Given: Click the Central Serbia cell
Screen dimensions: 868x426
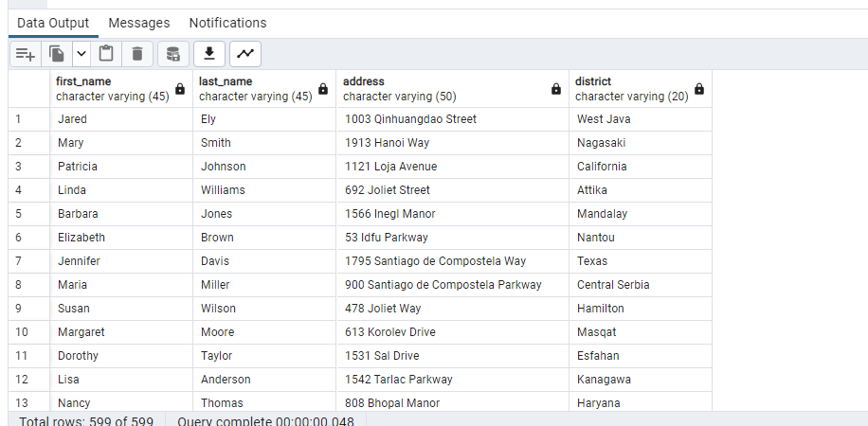Looking at the screenshot, I should (641, 285).
